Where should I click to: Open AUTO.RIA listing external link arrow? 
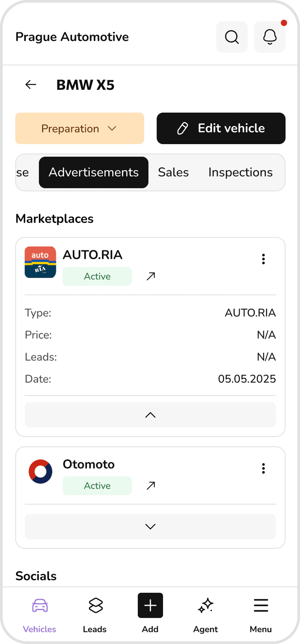[x=151, y=276]
